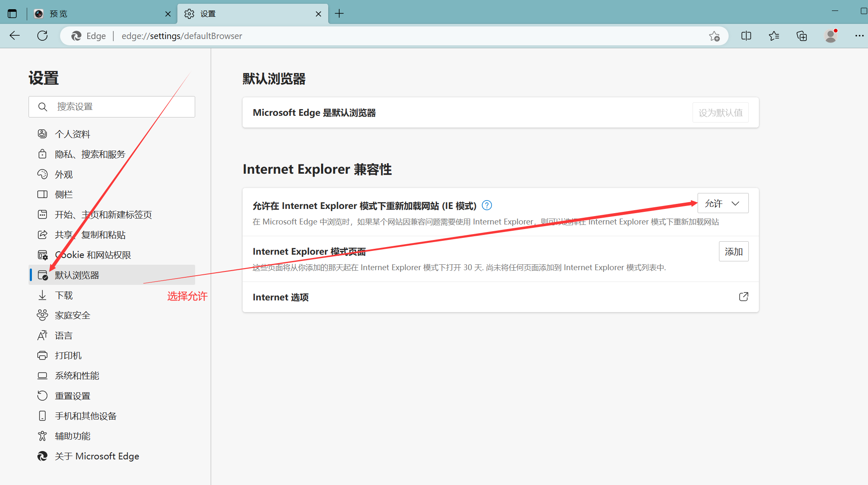The width and height of the screenshot is (868, 485).
Task: Click the 个人资料 profile icon
Action: point(42,134)
